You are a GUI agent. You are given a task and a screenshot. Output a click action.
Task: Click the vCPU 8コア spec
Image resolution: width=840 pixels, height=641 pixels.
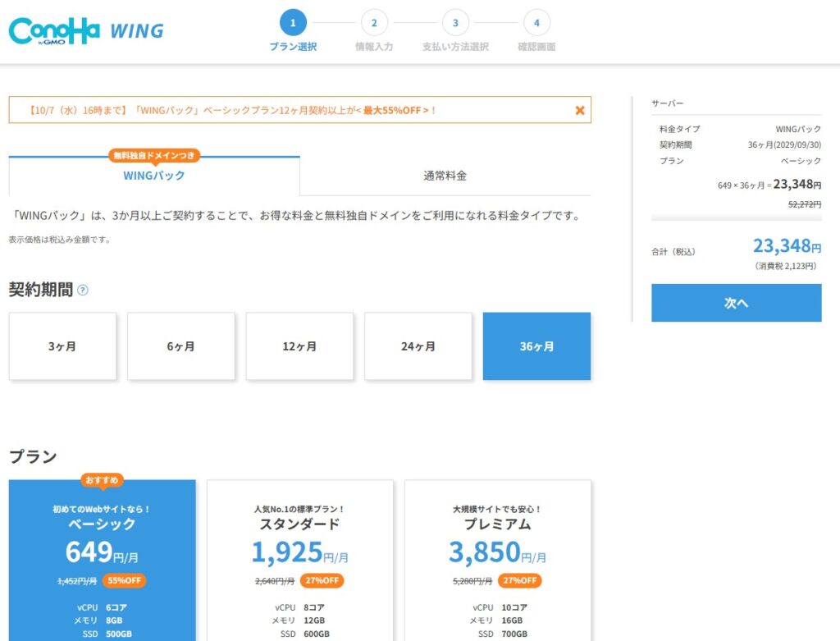click(x=300, y=608)
